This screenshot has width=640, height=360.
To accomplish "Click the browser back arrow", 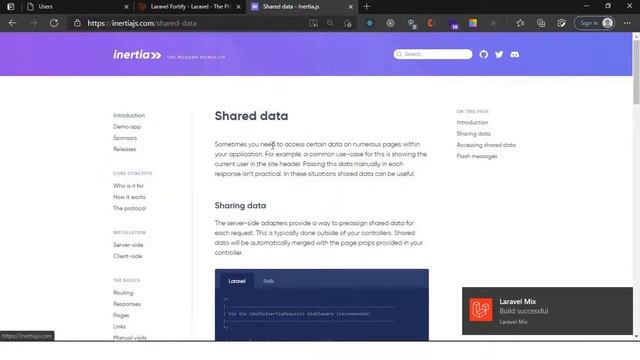I will (12, 23).
